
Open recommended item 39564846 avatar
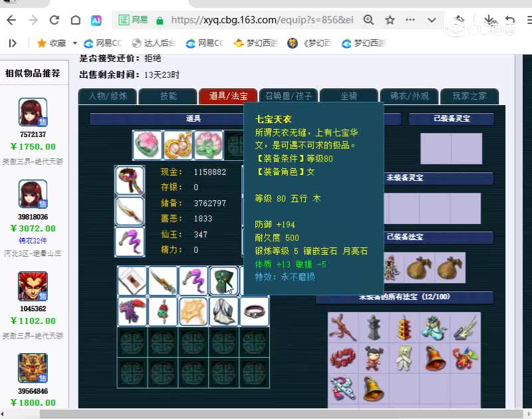point(33,368)
